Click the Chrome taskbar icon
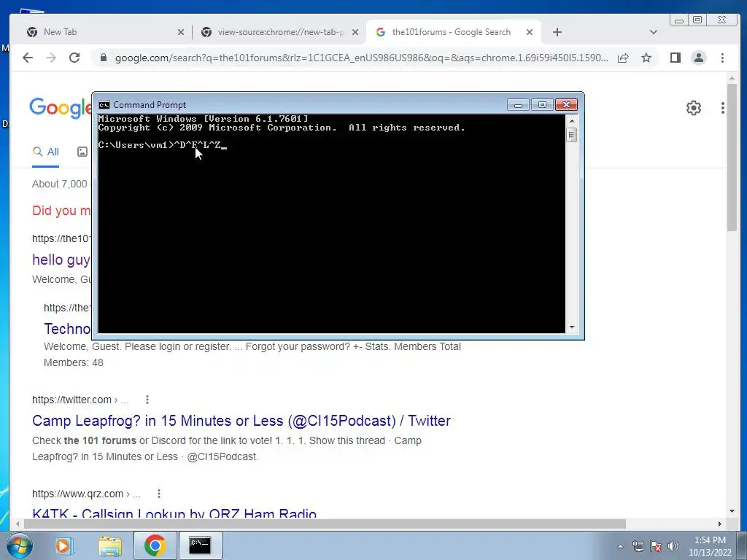Image resolution: width=747 pixels, height=560 pixels. (155, 545)
